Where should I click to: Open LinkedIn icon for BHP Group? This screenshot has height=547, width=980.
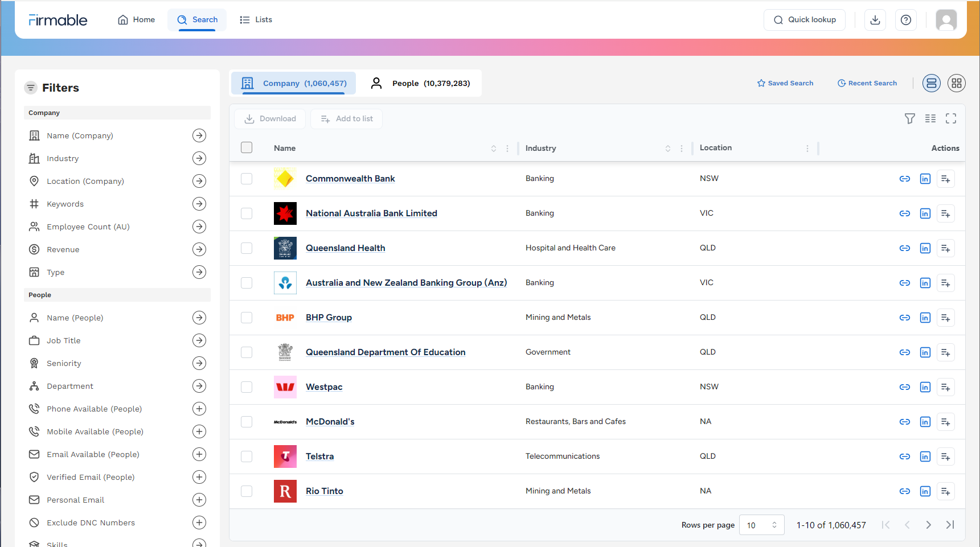pos(925,318)
